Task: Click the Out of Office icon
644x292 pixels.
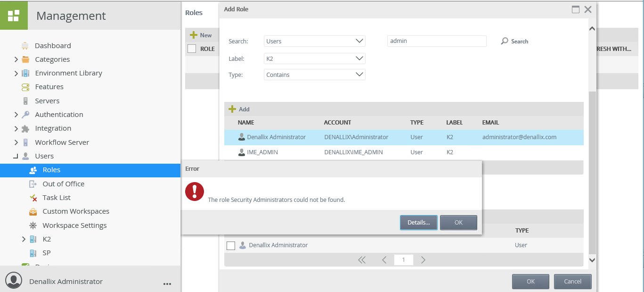Action: click(33, 184)
